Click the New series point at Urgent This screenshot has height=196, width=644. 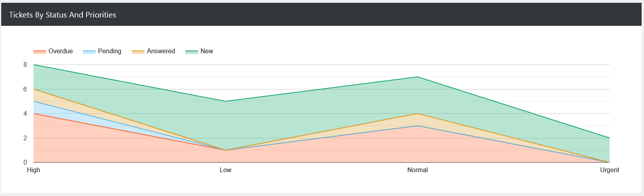tap(609, 138)
